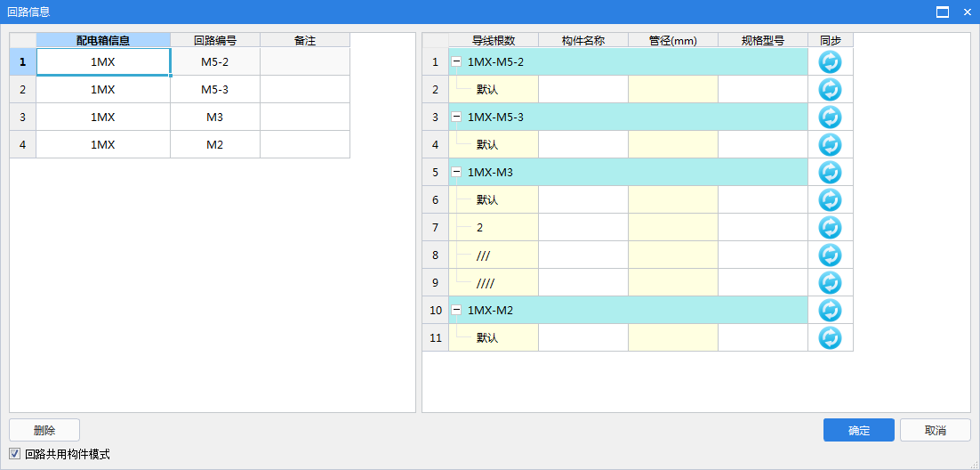Click 管径 cell in row 6
Viewport: 980px width, 470px height.
click(x=672, y=200)
